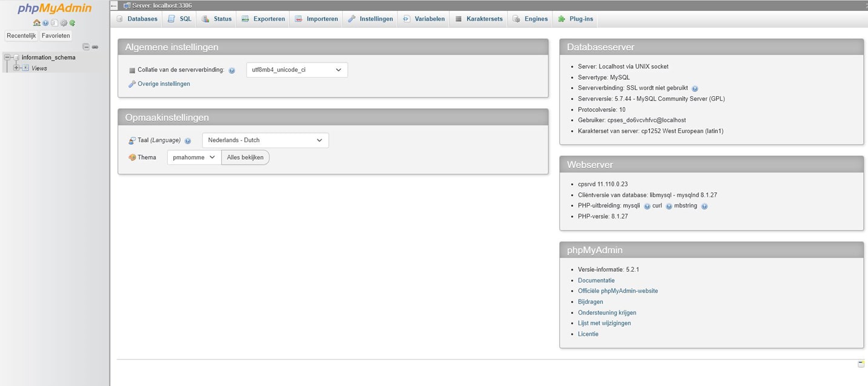Image resolution: width=868 pixels, height=386 pixels.
Task: Open the Instellingen tab
Action: coord(370,19)
